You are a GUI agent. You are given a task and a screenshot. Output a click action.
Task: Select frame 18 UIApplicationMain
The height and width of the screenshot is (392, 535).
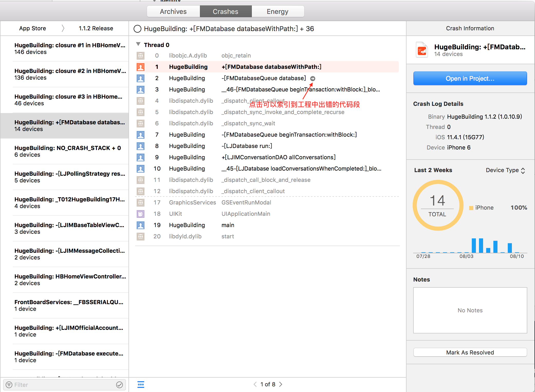[x=267, y=214]
